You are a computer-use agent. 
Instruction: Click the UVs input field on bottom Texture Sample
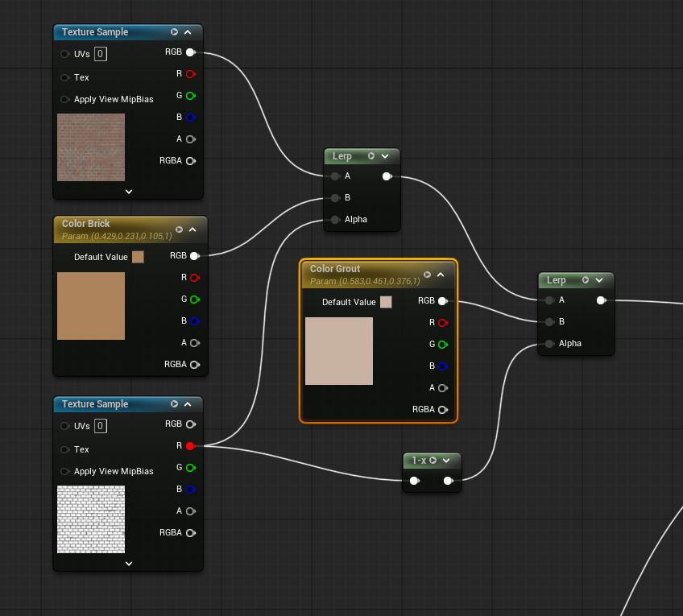pyautogui.click(x=100, y=424)
